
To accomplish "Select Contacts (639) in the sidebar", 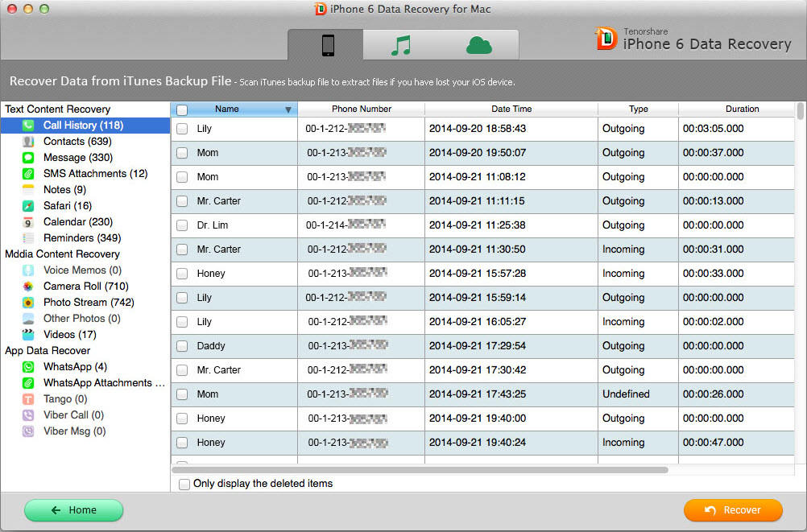I will pyautogui.click(x=77, y=142).
